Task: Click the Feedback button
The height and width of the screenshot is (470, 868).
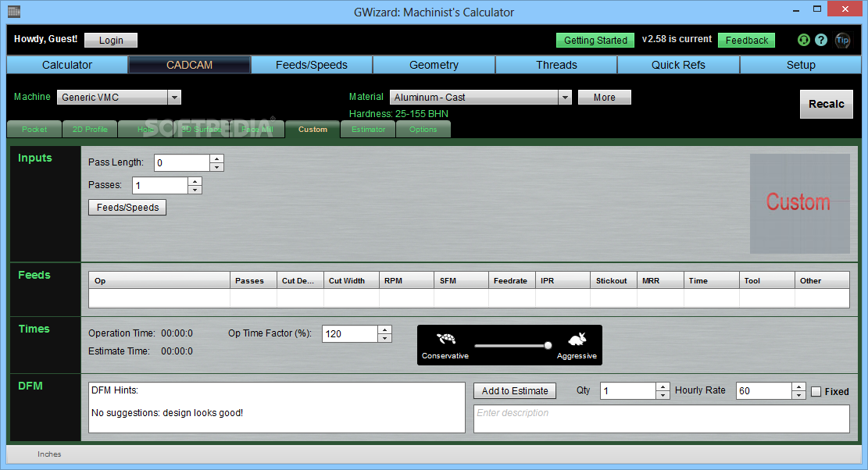Action: click(x=747, y=40)
